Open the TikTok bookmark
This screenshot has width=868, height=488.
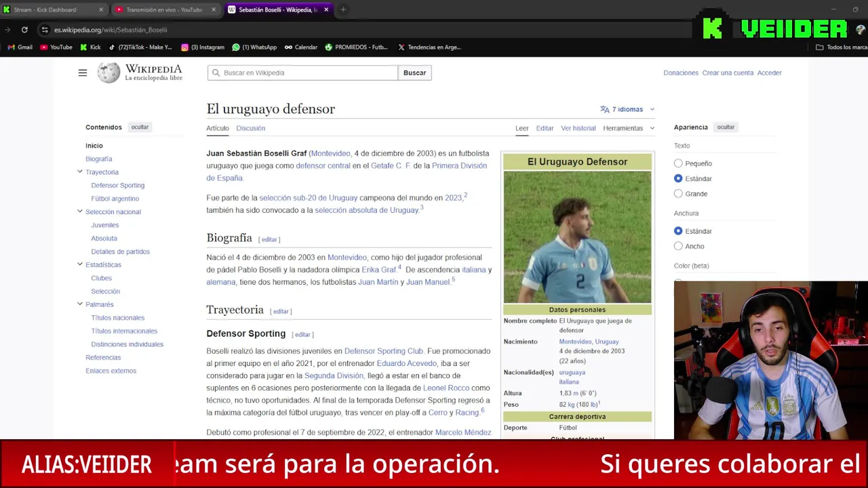coord(140,47)
